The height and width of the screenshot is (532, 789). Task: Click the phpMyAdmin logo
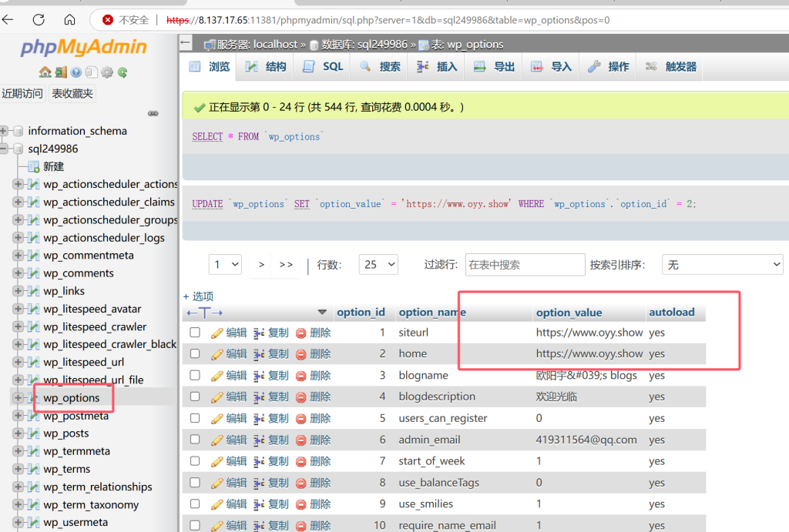click(x=83, y=47)
